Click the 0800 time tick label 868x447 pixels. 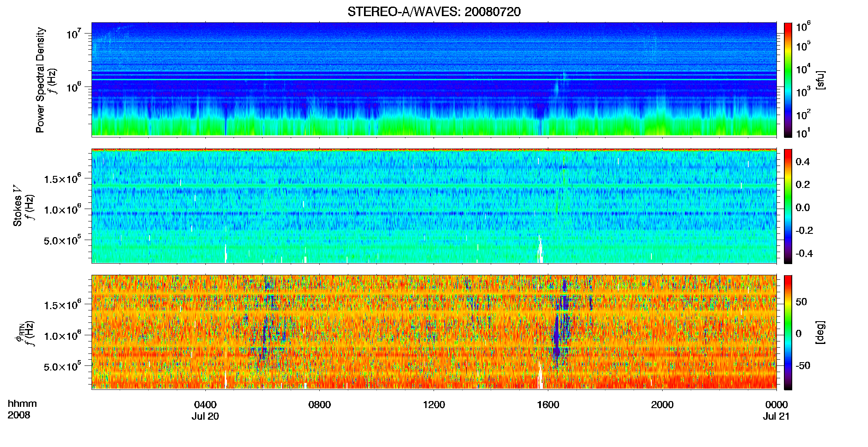320,405
